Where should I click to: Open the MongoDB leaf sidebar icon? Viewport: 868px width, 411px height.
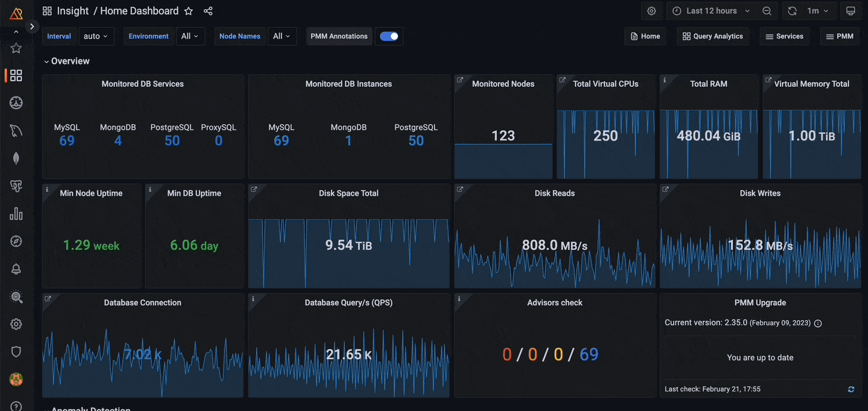(x=16, y=158)
